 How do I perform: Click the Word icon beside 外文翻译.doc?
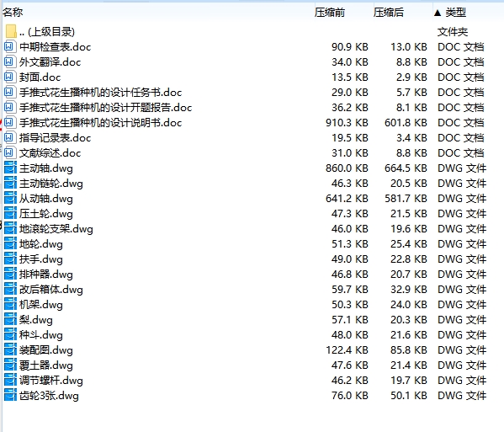click(9, 61)
